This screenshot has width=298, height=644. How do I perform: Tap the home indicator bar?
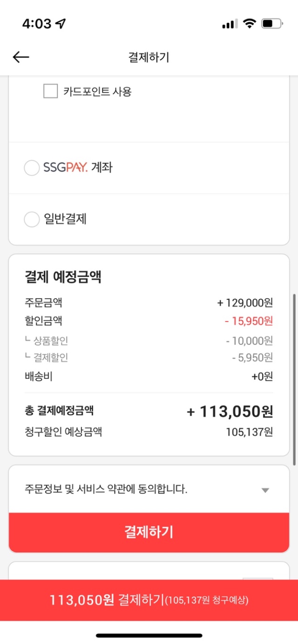click(x=149, y=635)
